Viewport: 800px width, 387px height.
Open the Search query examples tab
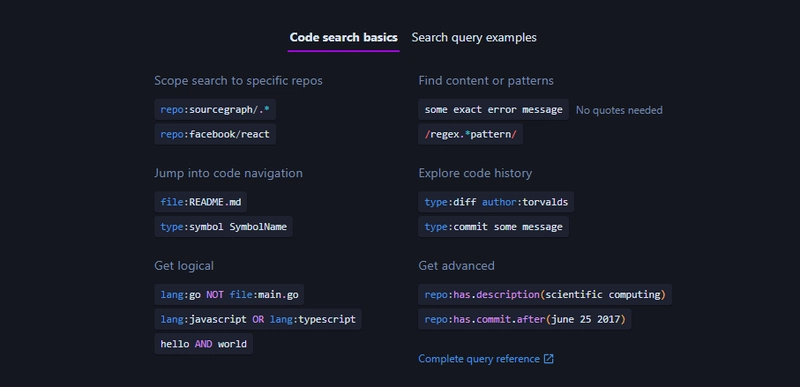474,38
